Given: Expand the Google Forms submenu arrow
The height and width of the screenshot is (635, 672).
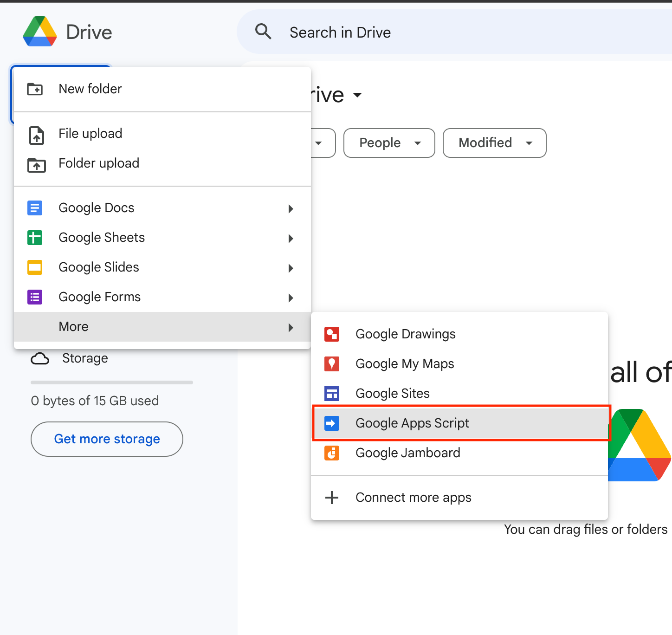Looking at the screenshot, I should coord(291,298).
